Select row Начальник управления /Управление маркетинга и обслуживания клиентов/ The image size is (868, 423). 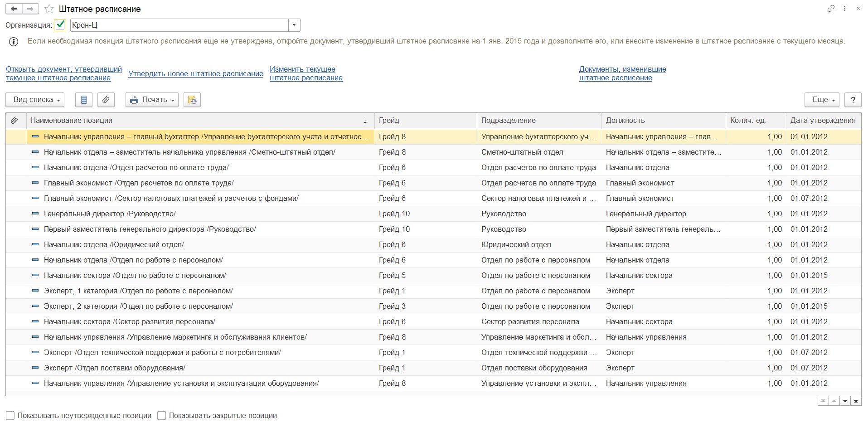(x=433, y=337)
